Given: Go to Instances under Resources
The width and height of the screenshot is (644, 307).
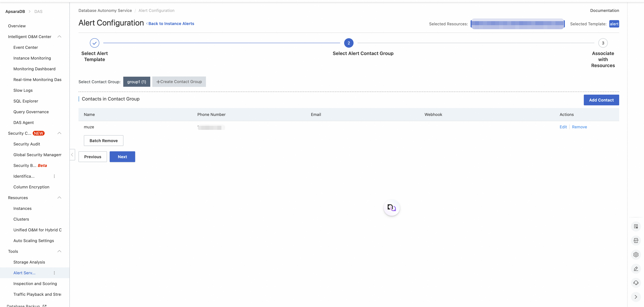Looking at the screenshot, I should tap(22, 209).
